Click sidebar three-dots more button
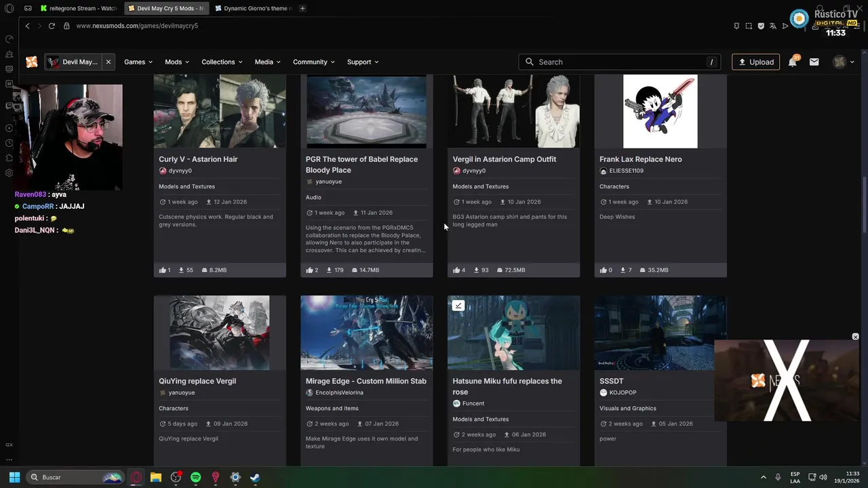The height and width of the screenshot is (488, 868). [x=9, y=459]
